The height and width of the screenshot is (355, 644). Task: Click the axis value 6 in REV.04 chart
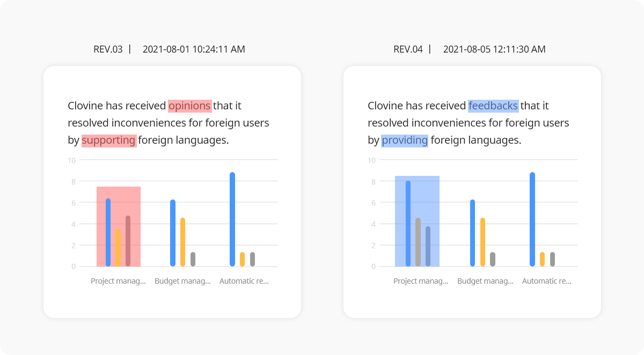(x=374, y=203)
